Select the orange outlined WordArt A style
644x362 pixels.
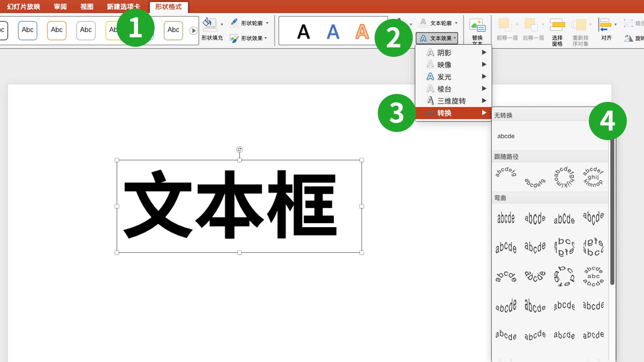[362, 32]
